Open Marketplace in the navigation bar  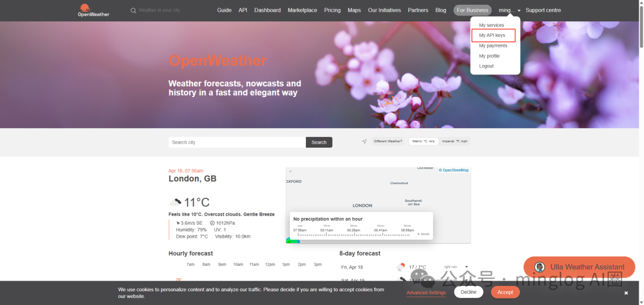[302, 10]
